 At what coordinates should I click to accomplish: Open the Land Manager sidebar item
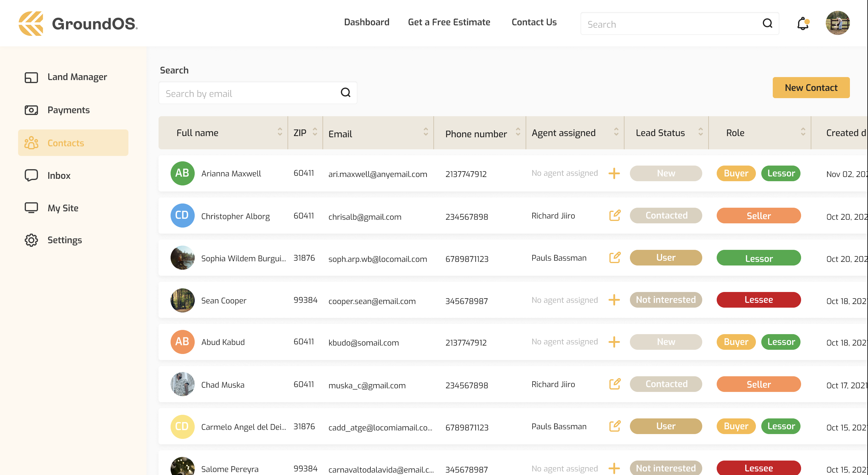click(77, 77)
